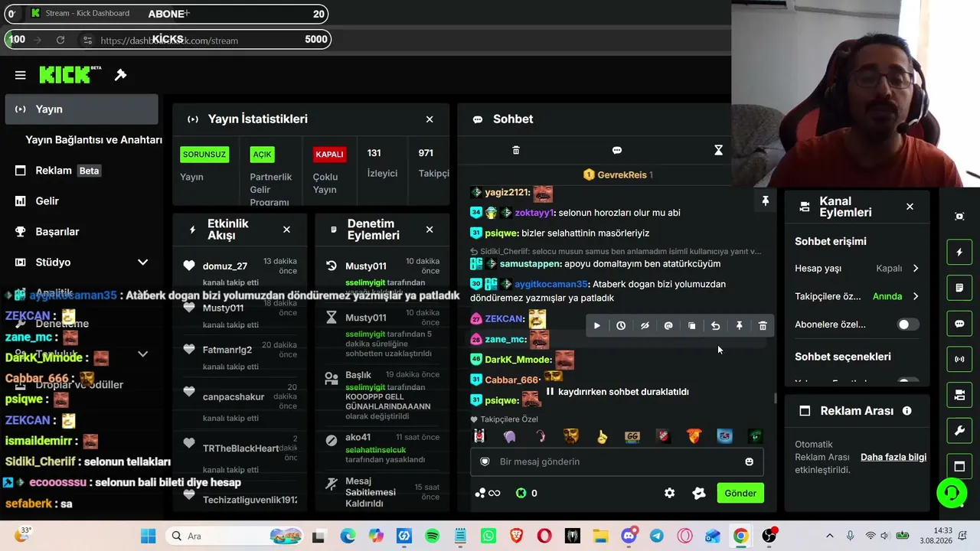
Task: Click domuz_27 in the Etkinlik Akışı list
Action: coord(225,266)
